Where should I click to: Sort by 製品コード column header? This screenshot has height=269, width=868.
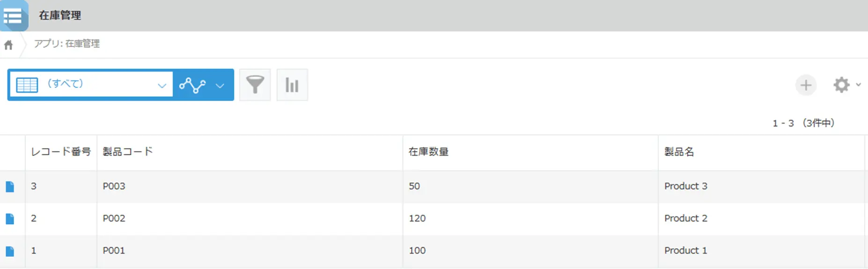pos(128,152)
